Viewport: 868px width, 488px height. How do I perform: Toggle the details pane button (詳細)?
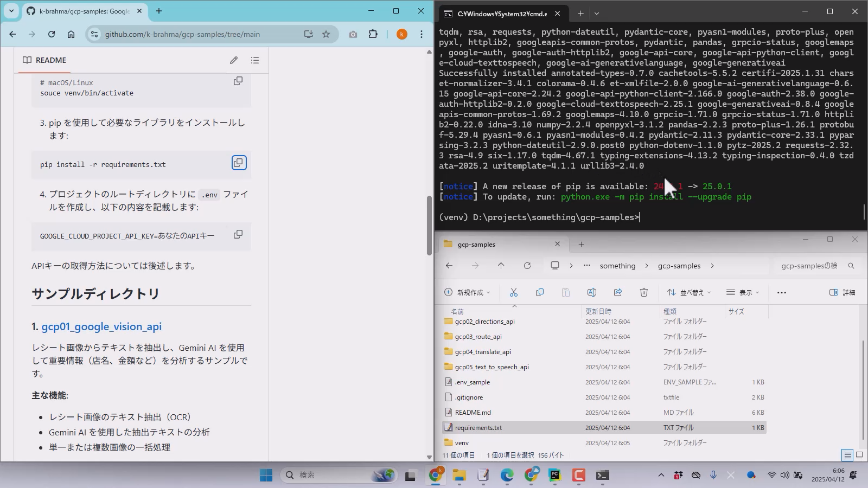[x=843, y=292]
